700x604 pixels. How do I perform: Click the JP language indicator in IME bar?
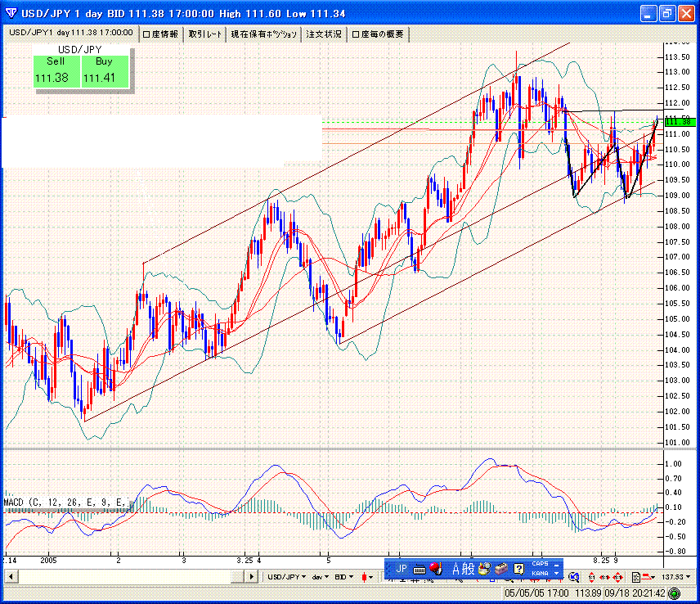(402, 568)
